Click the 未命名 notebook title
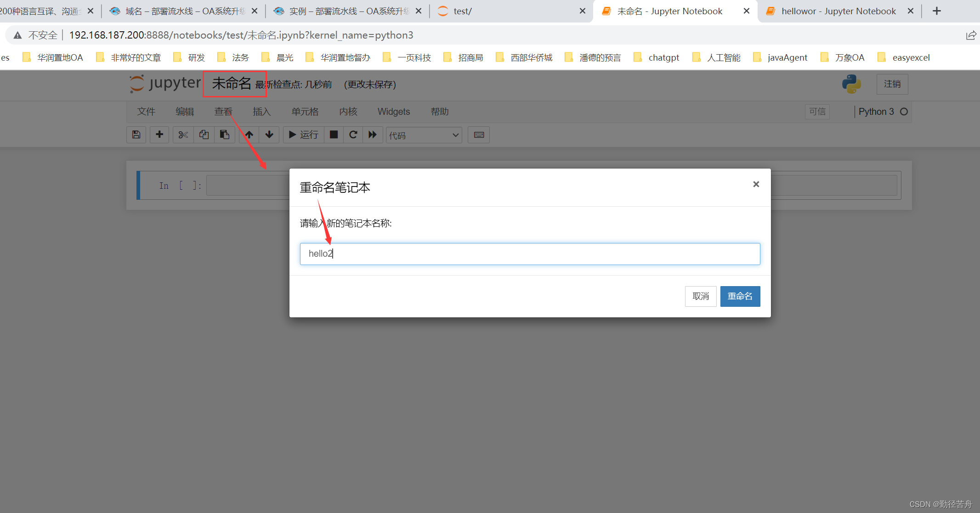Image resolution: width=980 pixels, height=513 pixels. [232, 84]
